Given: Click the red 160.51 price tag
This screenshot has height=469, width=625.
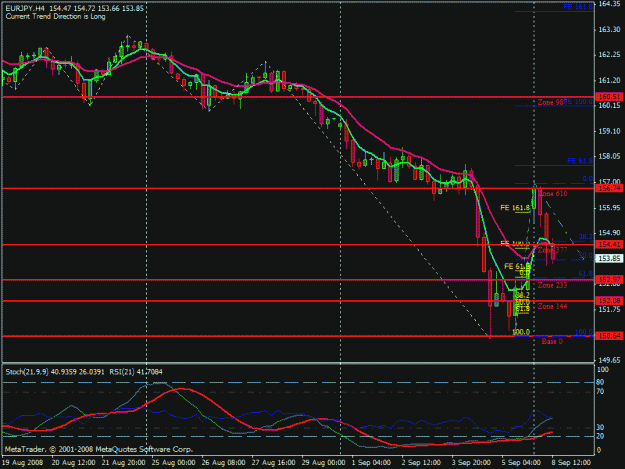Looking at the screenshot, I should tap(609, 97).
